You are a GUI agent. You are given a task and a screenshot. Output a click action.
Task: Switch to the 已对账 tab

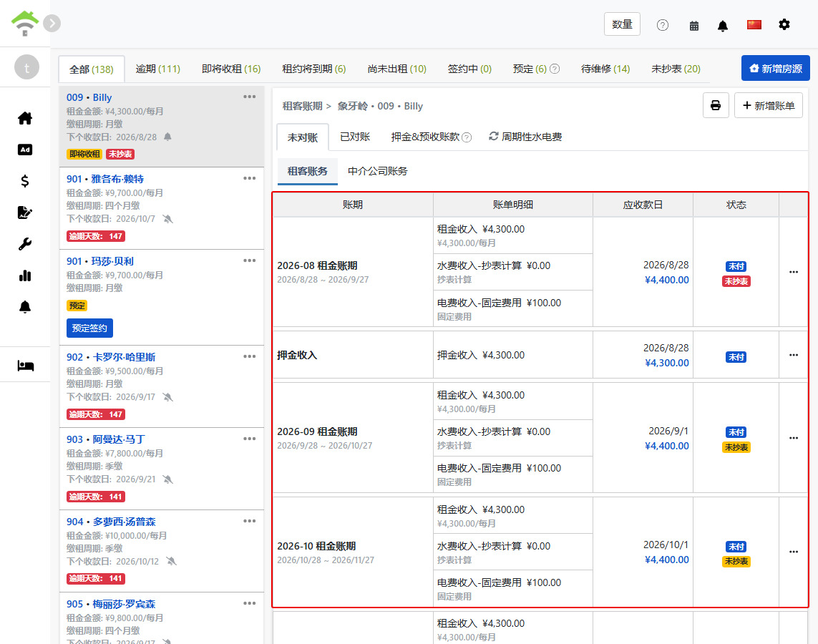(355, 137)
